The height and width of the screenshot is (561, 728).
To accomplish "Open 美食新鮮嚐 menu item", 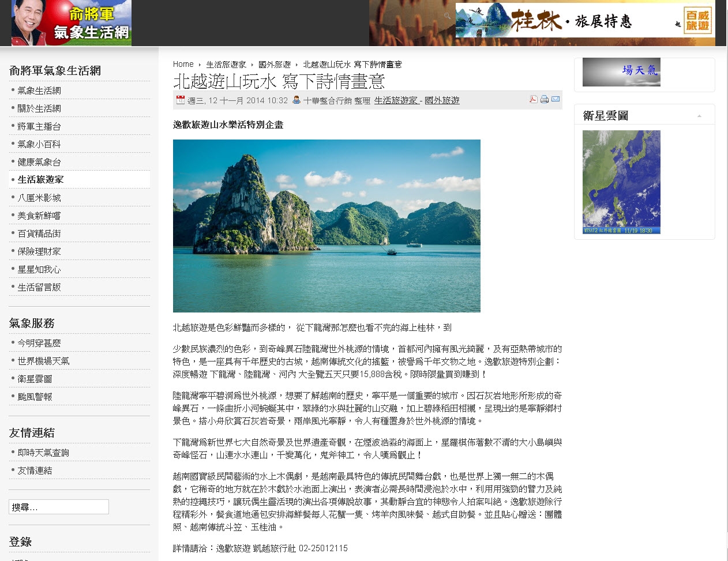I will click(x=39, y=216).
